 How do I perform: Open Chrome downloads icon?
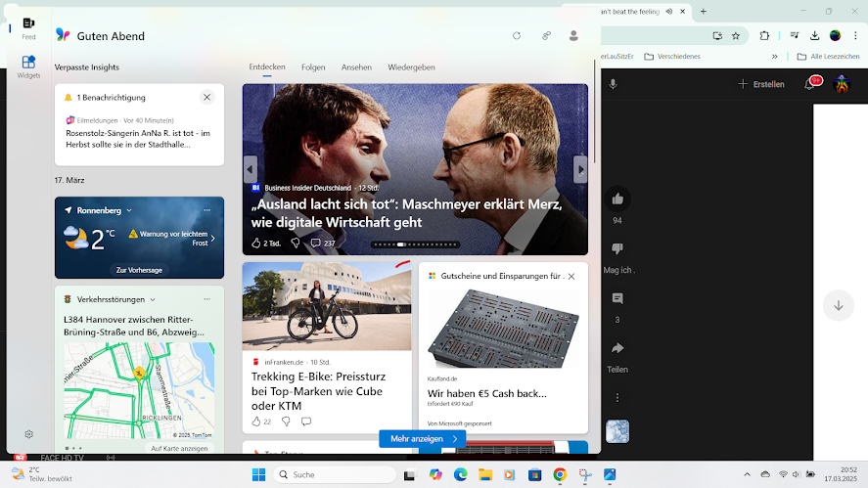point(814,36)
